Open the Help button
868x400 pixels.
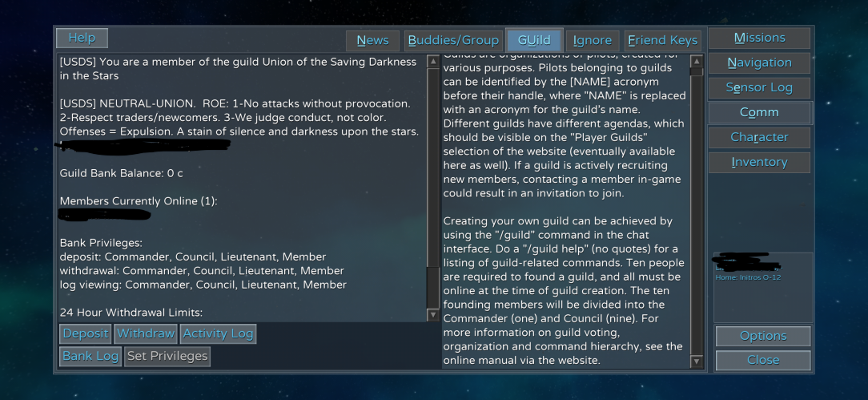[82, 38]
